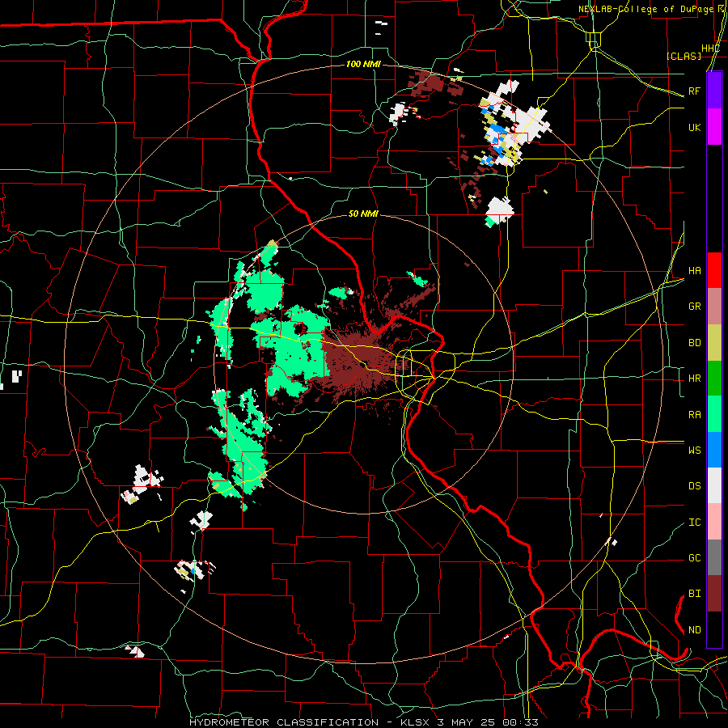Viewport: 728px width, 728px height.
Task: Pick the dark green HR legend swatch
Action: pos(714,379)
